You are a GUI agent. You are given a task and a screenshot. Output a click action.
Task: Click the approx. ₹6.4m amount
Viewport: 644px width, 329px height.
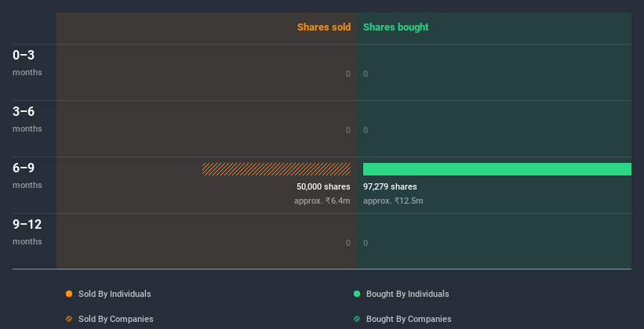pyautogui.click(x=322, y=201)
